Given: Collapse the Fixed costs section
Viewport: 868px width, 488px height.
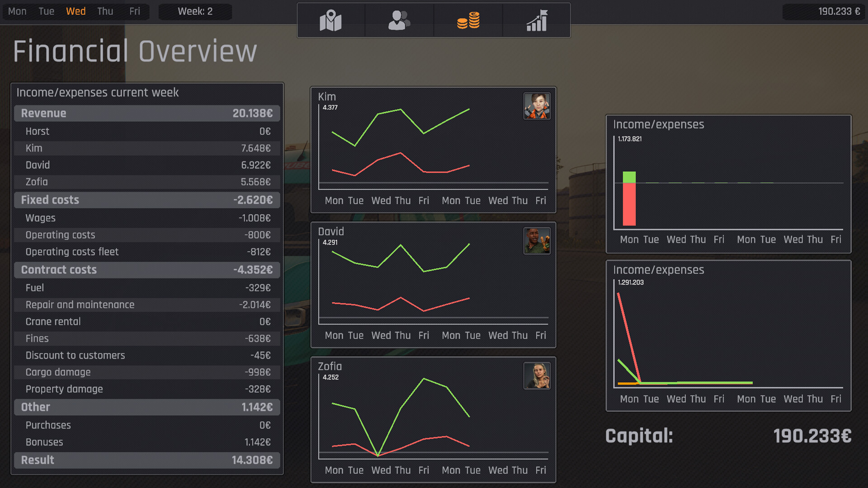Looking at the screenshot, I should click(x=147, y=200).
